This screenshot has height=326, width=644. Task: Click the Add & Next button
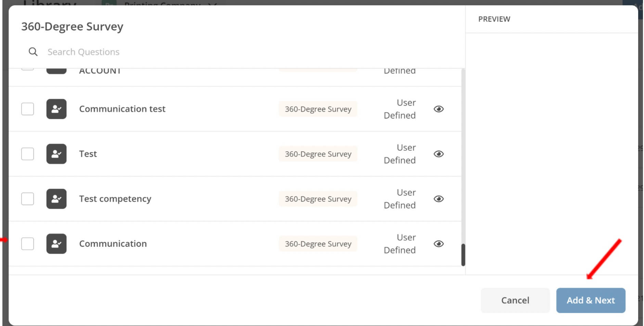tap(591, 300)
